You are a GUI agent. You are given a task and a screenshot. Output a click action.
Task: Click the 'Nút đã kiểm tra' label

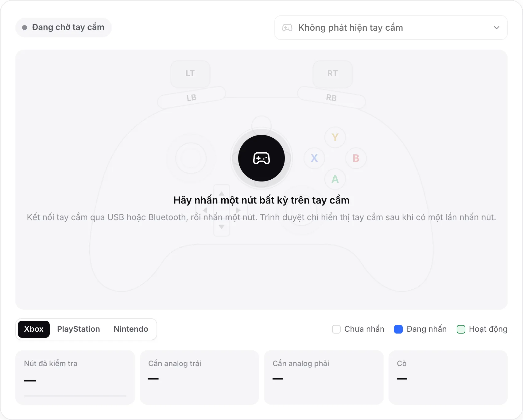click(51, 364)
